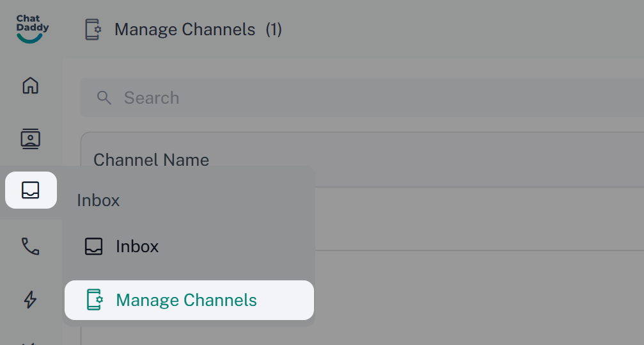The height and width of the screenshot is (345, 644).
Task: Choose Inbox text in the flyout menu
Action: [137, 246]
